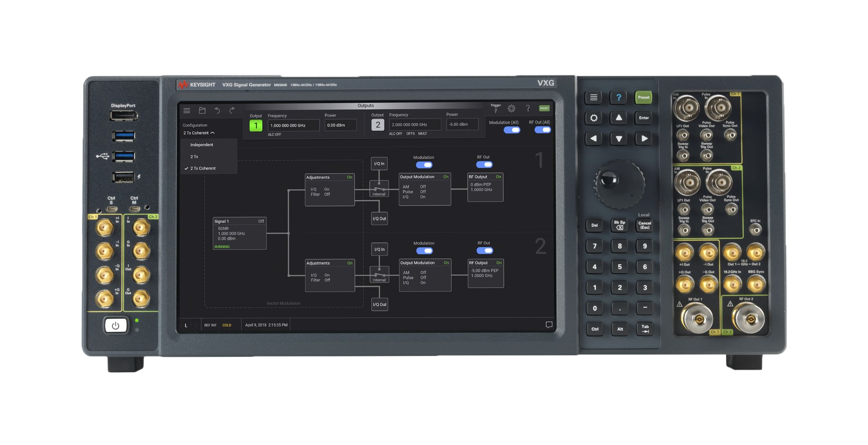Viewport: 868px width, 445px height.
Task: Toggle the channel 1 Internal I/Q switch
Action: coord(379,189)
